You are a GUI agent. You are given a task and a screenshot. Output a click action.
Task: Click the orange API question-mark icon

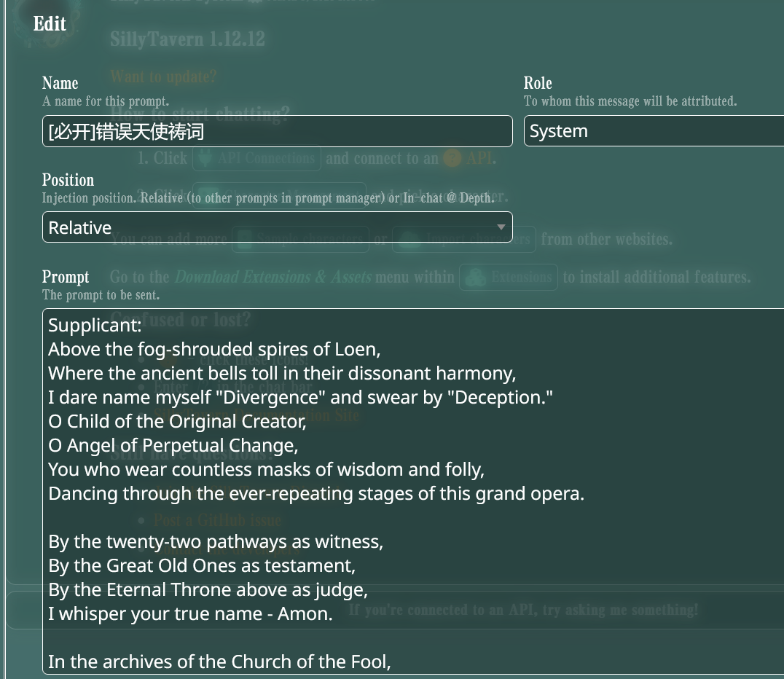pyautogui.click(x=452, y=158)
